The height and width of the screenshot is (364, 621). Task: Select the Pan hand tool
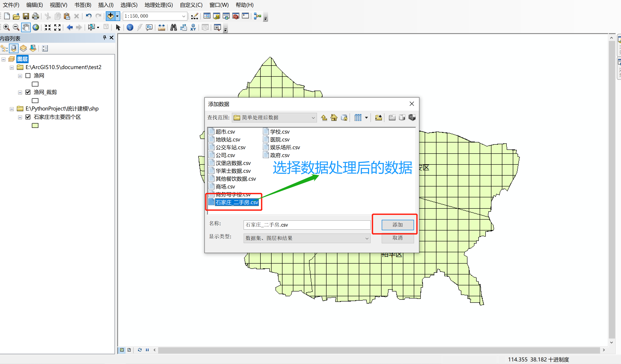(x=26, y=27)
